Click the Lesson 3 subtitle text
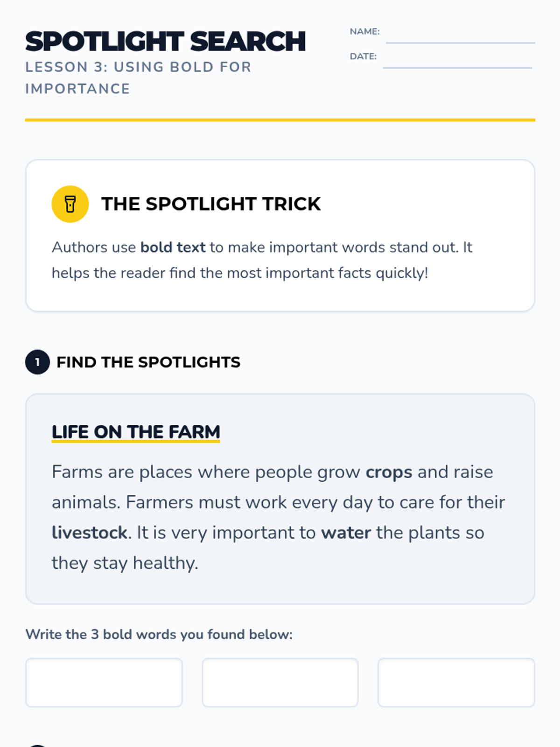 138,78
